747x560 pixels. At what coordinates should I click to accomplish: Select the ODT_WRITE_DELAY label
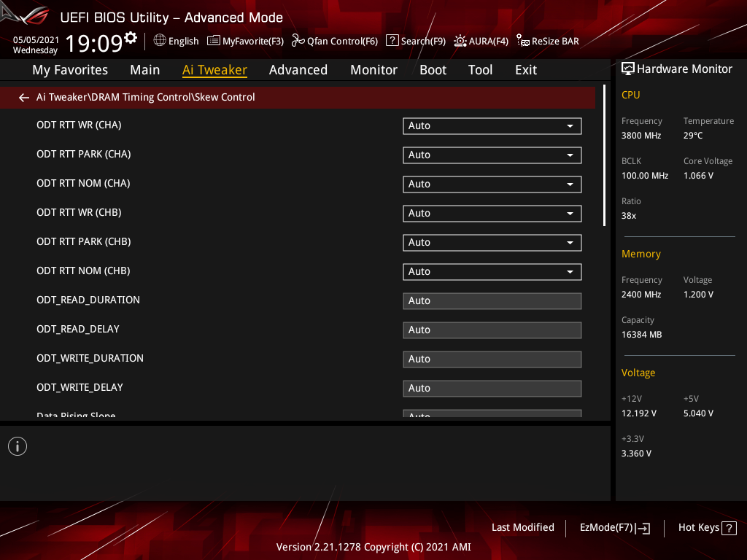tap(80, 388)
